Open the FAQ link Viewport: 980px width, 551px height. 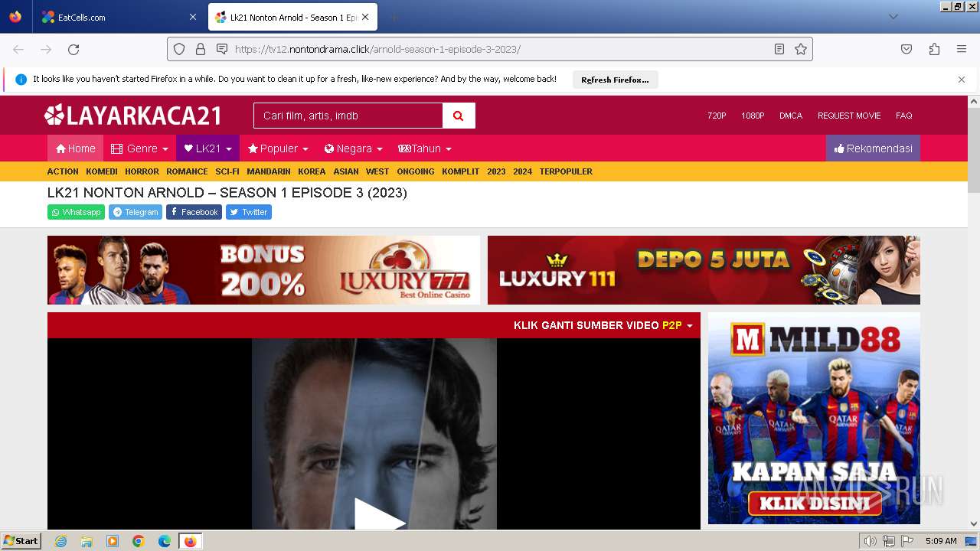click(x=904, y=116)
